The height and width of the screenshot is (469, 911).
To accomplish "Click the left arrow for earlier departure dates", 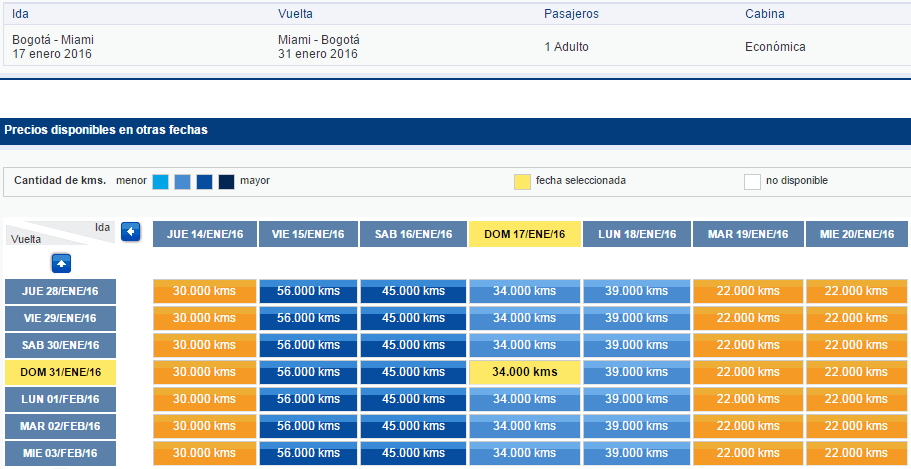I will (131, 232).
